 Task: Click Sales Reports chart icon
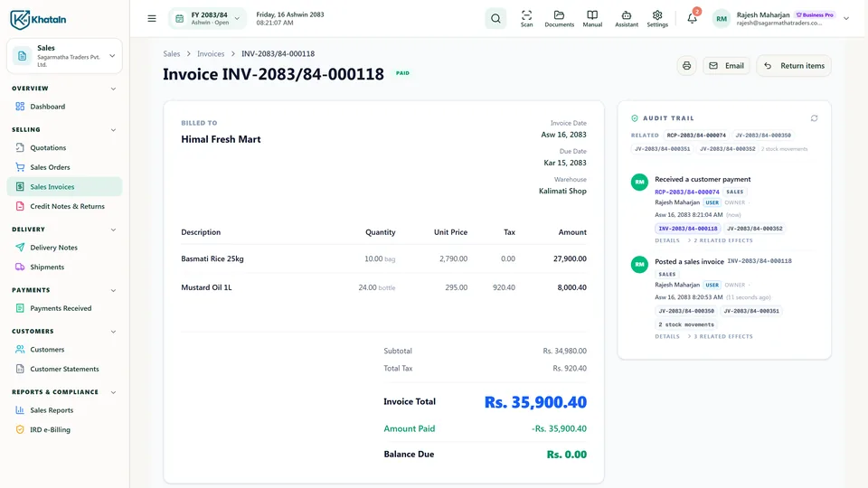tap(20, 410)
